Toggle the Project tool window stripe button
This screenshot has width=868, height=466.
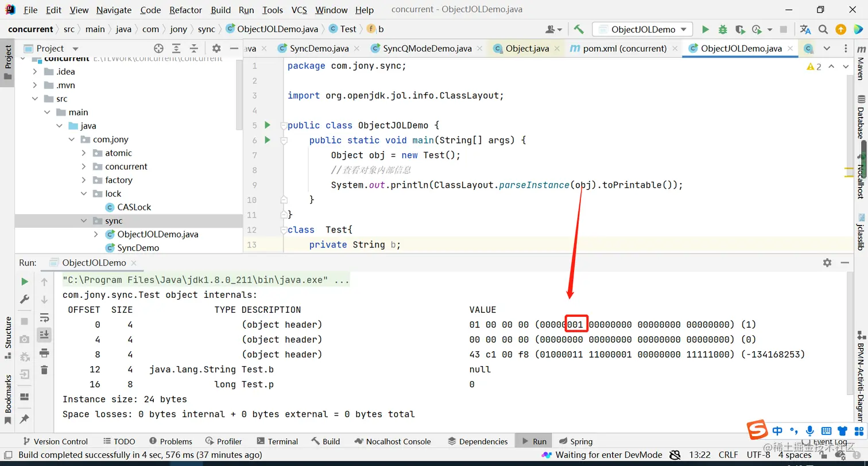[x=7, y=63]
